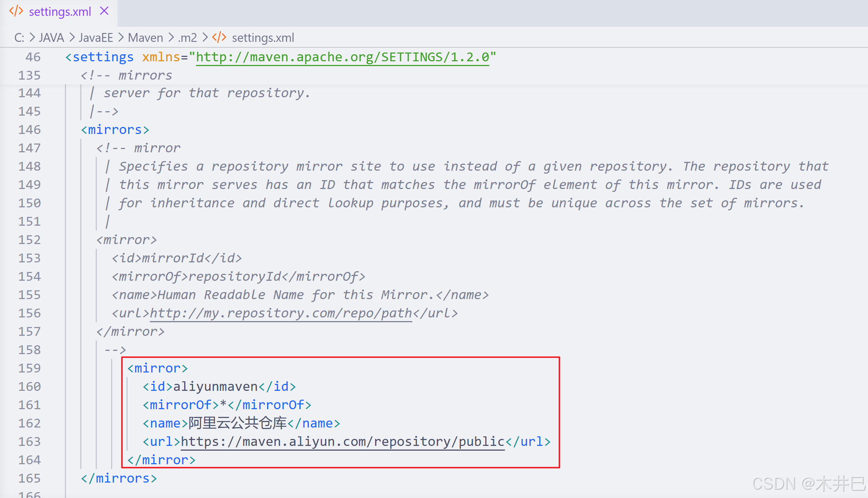Click the closing mirrors tag on line 165
The height and width of the screenshot is (498, 868).
(x=119, y=478)
